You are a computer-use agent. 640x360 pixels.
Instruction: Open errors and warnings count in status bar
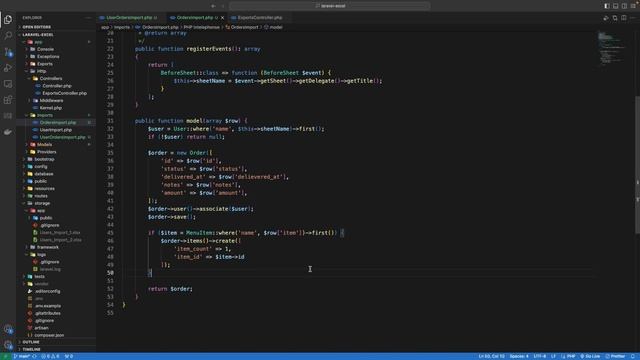click(x=51, y=356)
